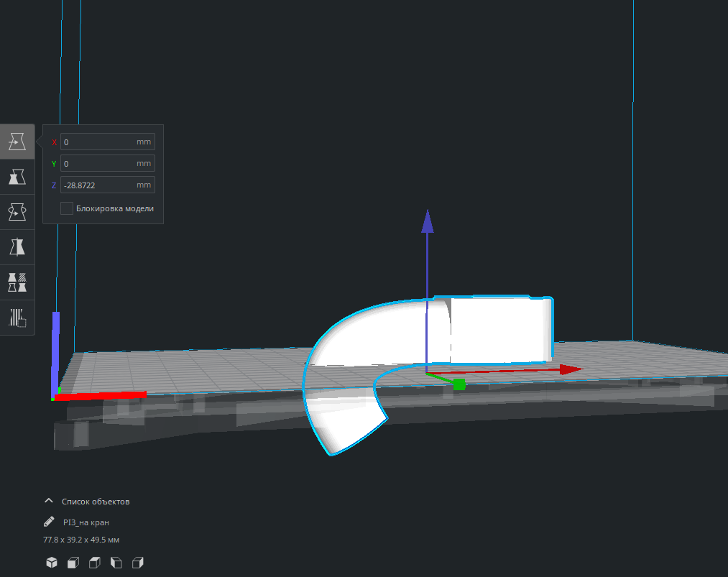Viewport: 728px width, 577px height.
Task: Click the blue Z-axis arrow handle
Action: (x=428, y=221)
